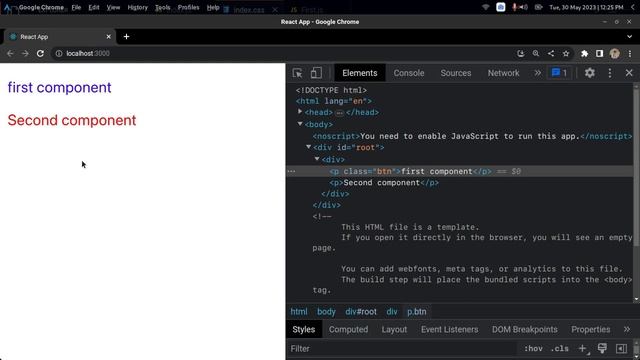The width and height of the screenshot is (640, 360).
Task: Toggle the device toolbar icon
Action: [316, 73]
